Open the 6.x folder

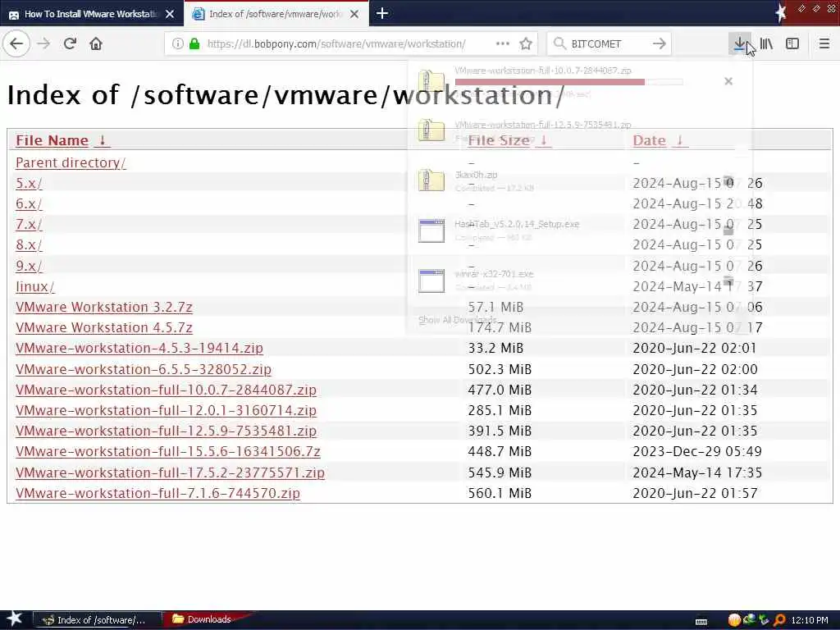(29, 203)
